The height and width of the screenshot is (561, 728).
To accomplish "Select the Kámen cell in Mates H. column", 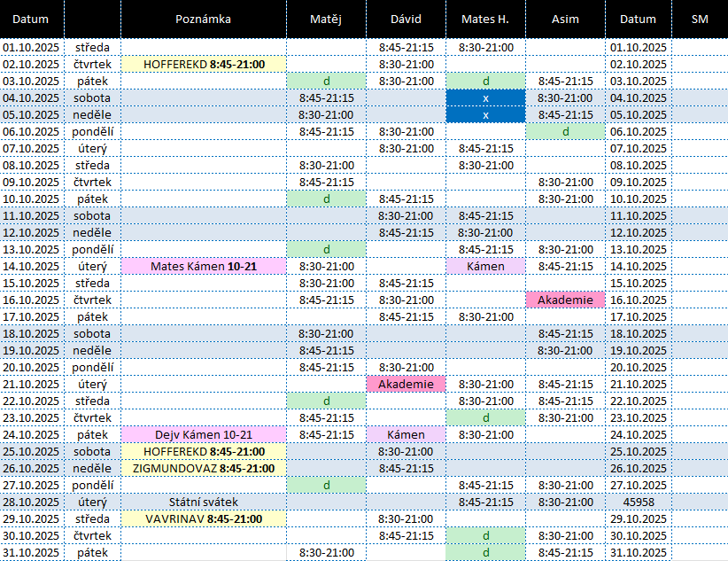I will [485, 266].
